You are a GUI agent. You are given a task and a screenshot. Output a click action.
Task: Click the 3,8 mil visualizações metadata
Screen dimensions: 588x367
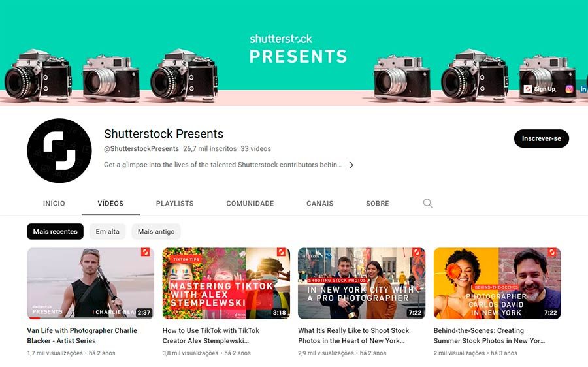[190, 353]
